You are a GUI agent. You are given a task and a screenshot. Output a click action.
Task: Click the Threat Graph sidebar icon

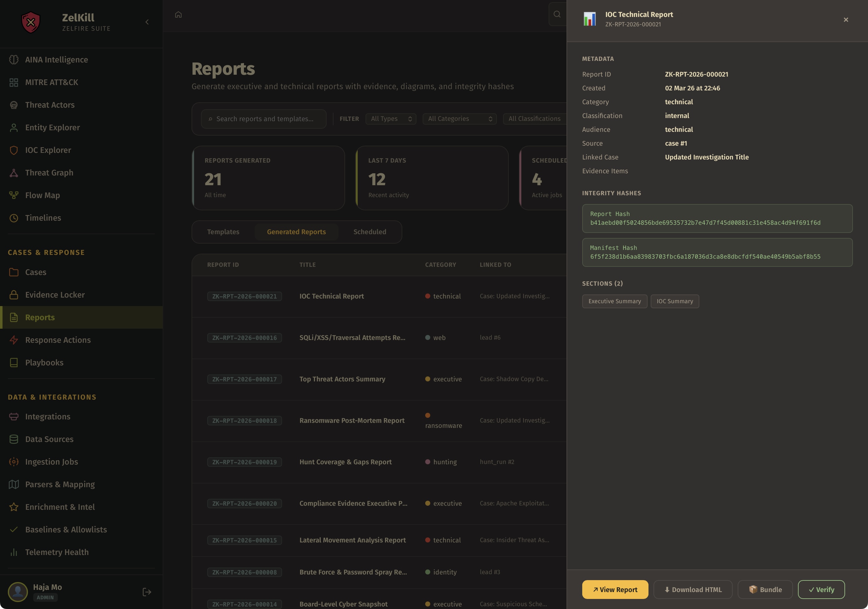[x=14, y=173]
